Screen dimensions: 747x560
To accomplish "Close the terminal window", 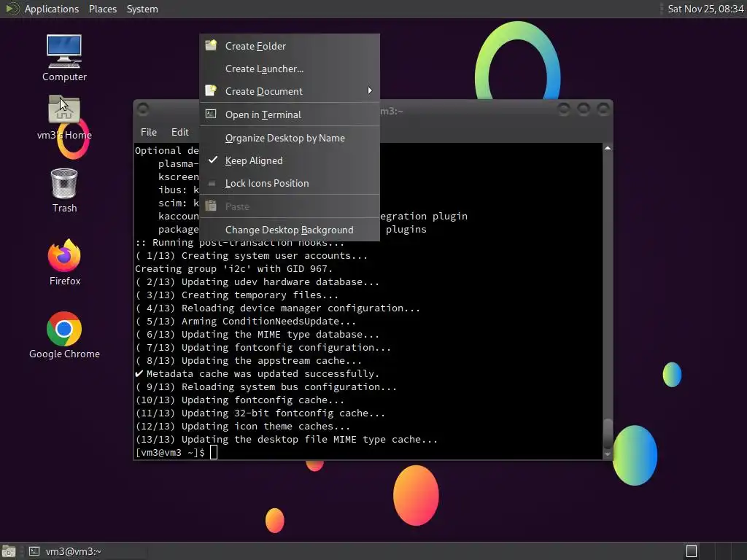I will click(603, 109).
